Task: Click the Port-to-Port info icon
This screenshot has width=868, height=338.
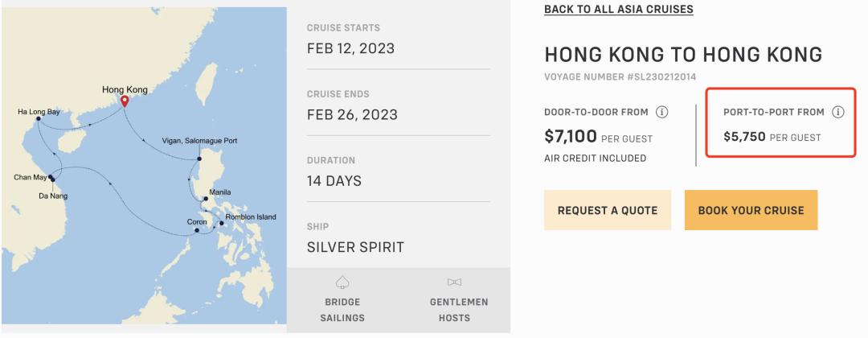Action: point(838,112)
